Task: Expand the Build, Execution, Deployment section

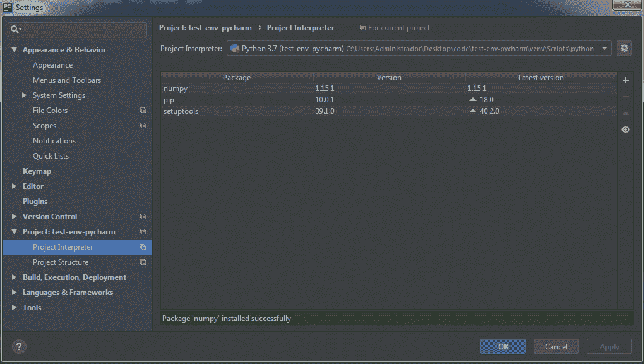Action: (15, 277)
